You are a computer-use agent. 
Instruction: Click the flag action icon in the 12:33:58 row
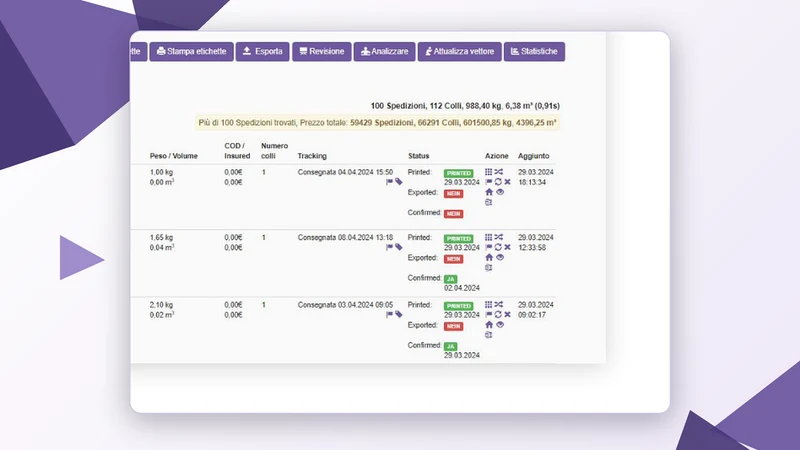(x=488, y=247)
